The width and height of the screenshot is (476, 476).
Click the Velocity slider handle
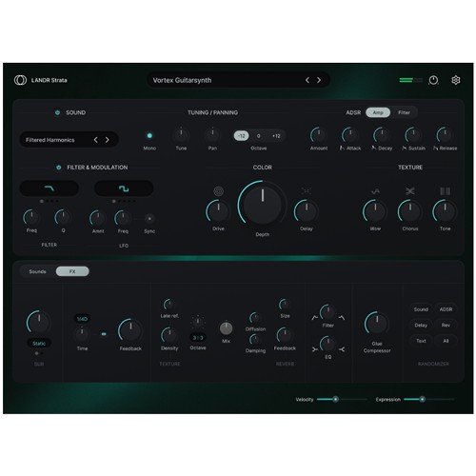pyautogui.click(x=335, y=400)
